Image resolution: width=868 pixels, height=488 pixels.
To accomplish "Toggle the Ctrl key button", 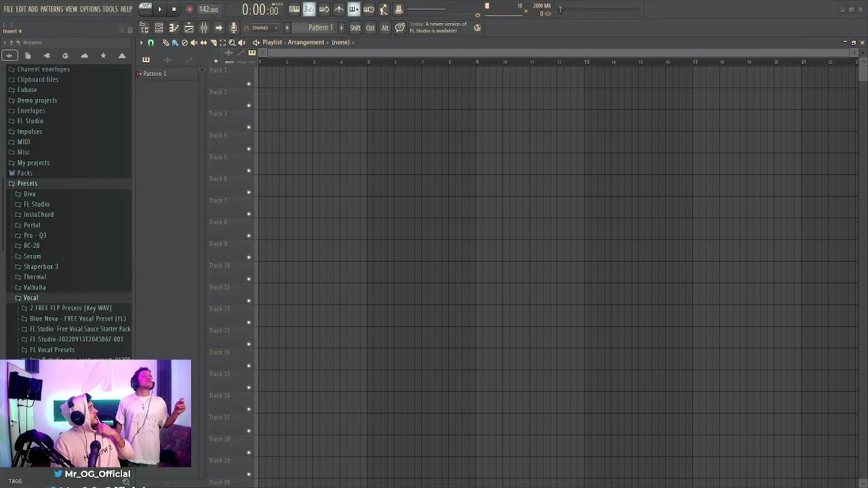I will (x=370, y=28).
